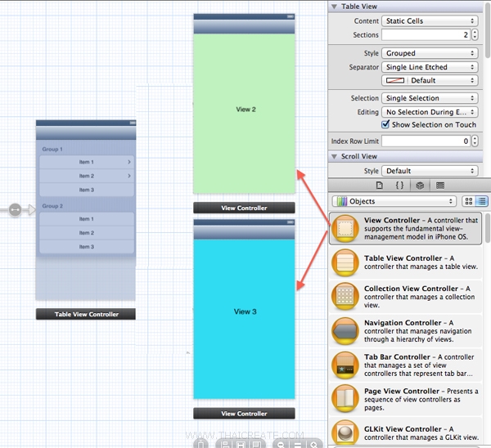Select the cyan View 3 scene
Screen dimensions: 491x448
244,319
